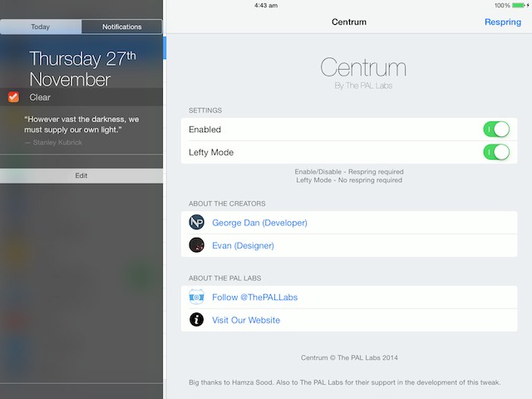Switch to the Today tab
Screen dimensions: 532x399
pos(41,27)
